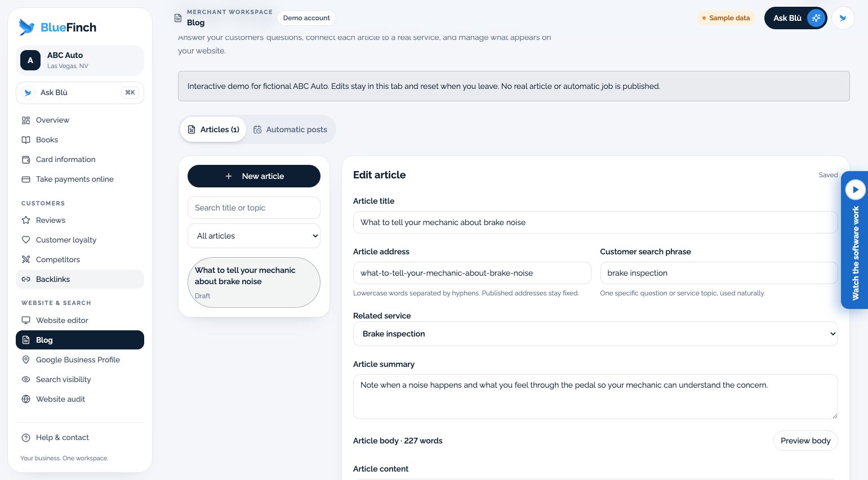Image resolution: width=868 pixels, height=480 pixels.
Task: Open the All articles filter dropdown
Action: click(254, 236)
